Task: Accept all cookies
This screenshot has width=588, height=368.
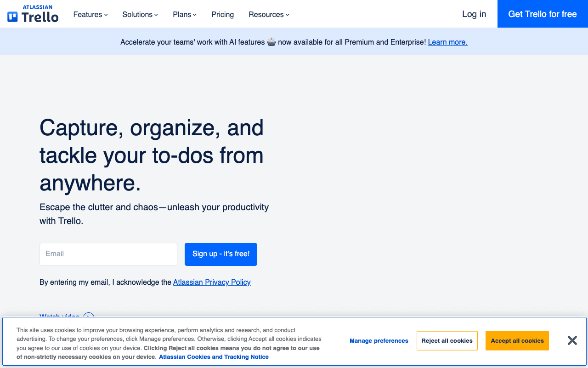Action: tap(517, 340)
